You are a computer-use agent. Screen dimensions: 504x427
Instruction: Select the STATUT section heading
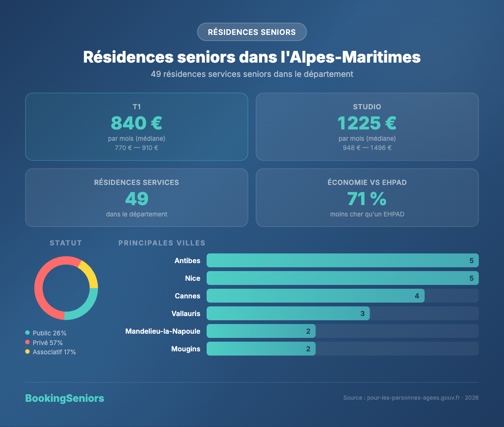(66, 243)
